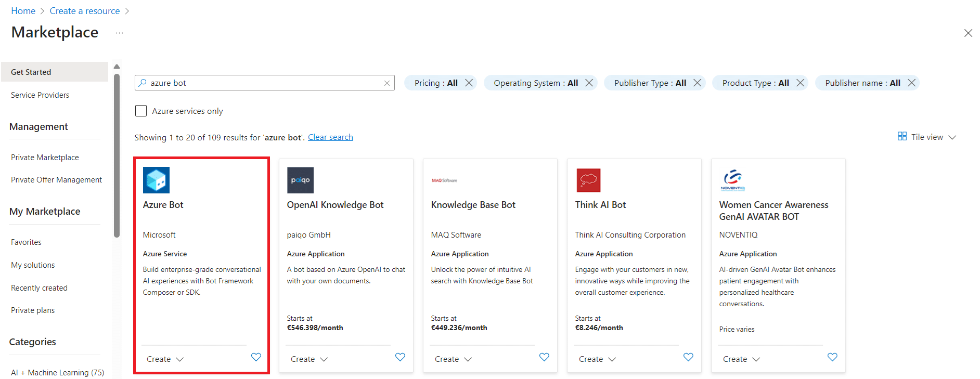980x379 pixels.
Task: Favorite the Azure Bot with heart icon
Action: (x=256, y=357)
